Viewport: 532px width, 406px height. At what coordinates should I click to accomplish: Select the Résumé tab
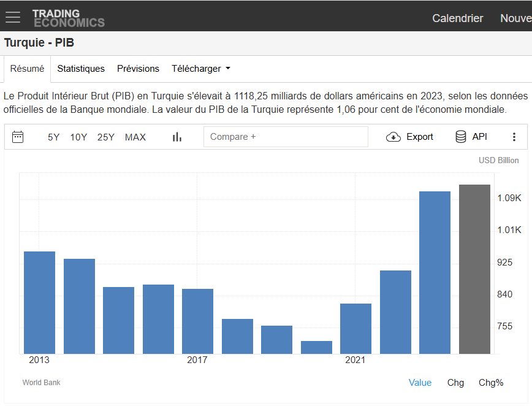28,69
